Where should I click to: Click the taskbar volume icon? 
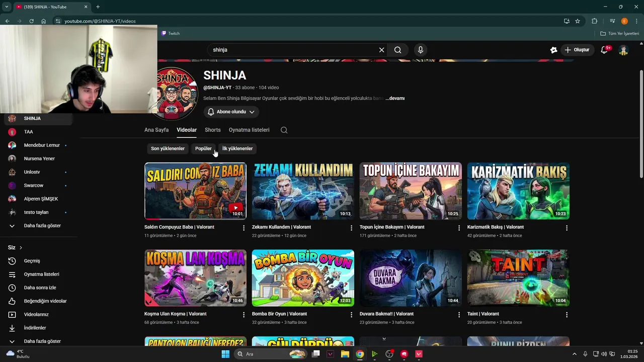coord(604,354)
